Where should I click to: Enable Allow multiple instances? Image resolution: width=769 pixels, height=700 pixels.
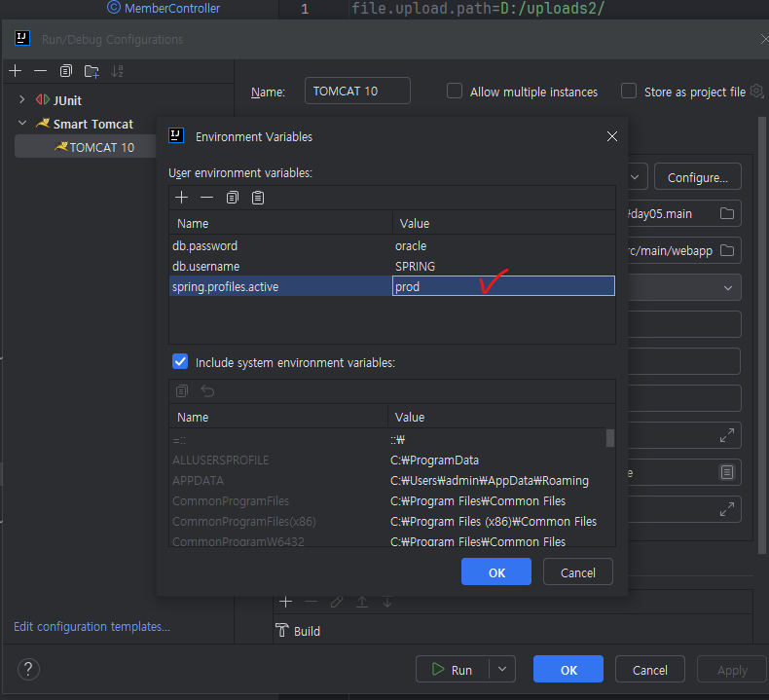(455, 92)
